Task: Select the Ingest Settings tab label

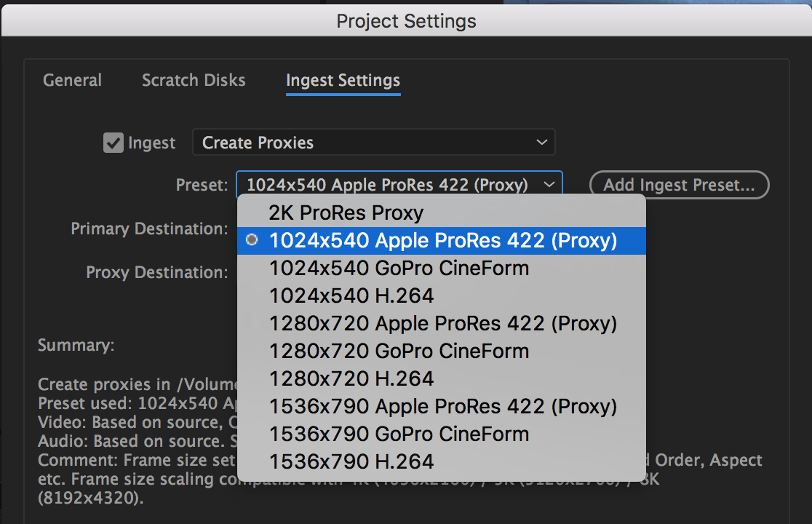Action: click(343, 81)
